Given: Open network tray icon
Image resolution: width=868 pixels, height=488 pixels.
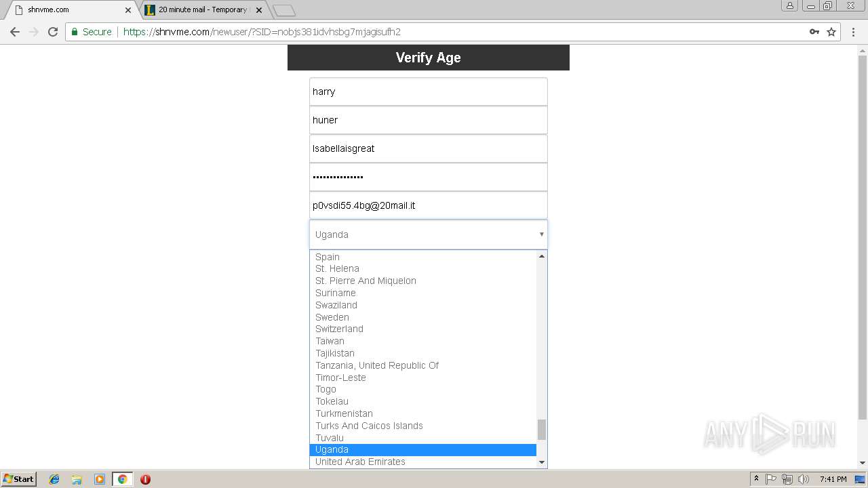Looking at the screenshot, I should click(x=787, y=479).
